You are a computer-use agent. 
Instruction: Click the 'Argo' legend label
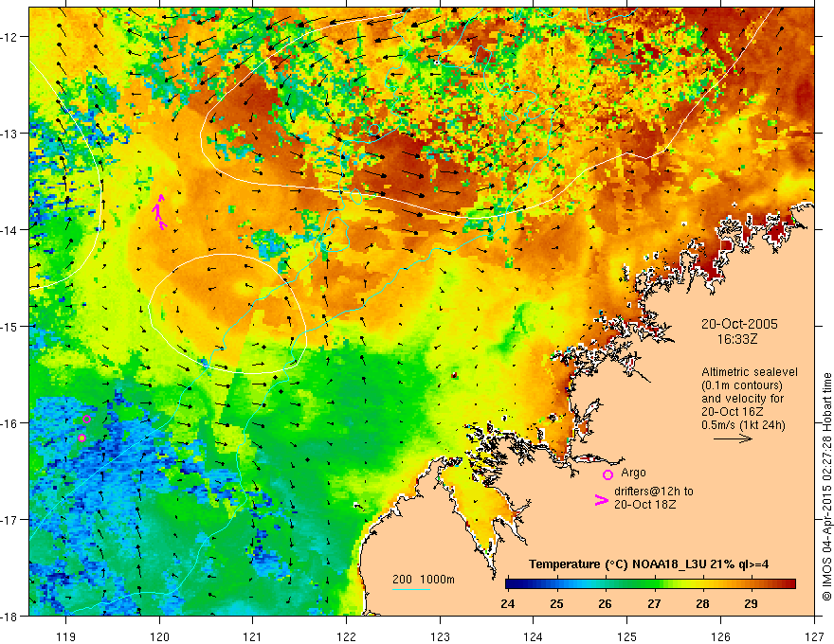(633, 473)
